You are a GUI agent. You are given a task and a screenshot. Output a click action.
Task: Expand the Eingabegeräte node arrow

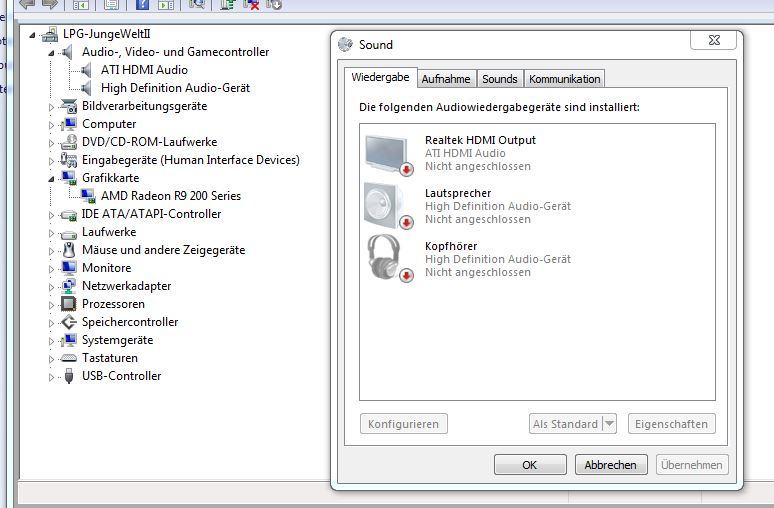51,161
